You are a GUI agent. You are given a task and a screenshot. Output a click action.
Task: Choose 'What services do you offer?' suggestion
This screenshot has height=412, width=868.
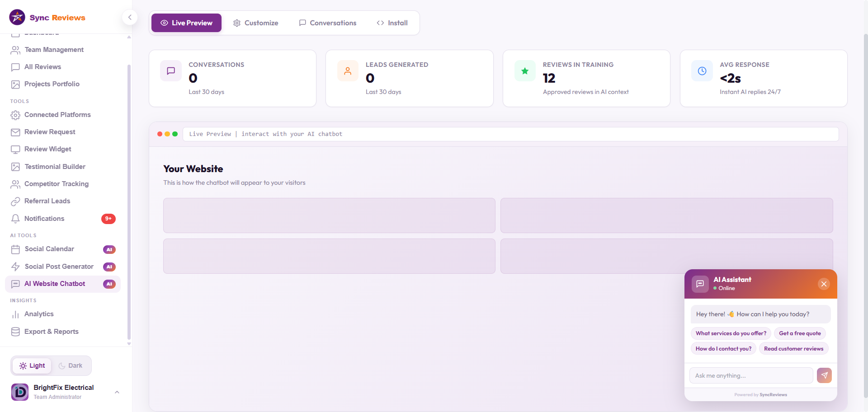pos(731,333)
